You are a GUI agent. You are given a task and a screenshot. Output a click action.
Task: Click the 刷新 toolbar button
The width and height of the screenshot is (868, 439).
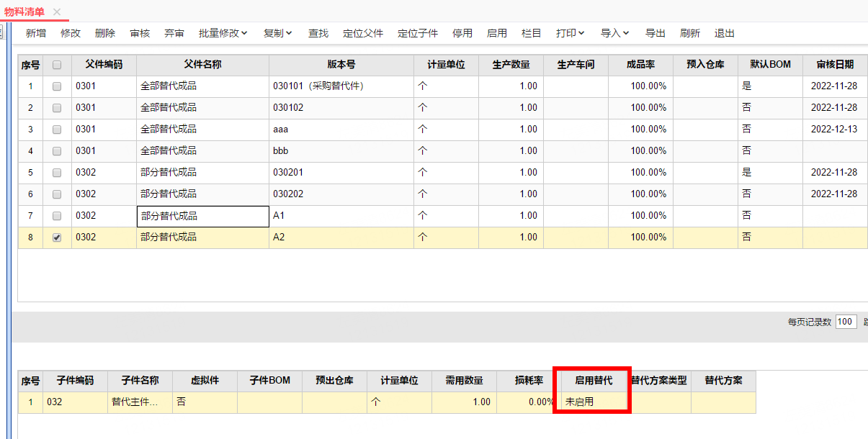pyautogui.click(x=690, y=33)
